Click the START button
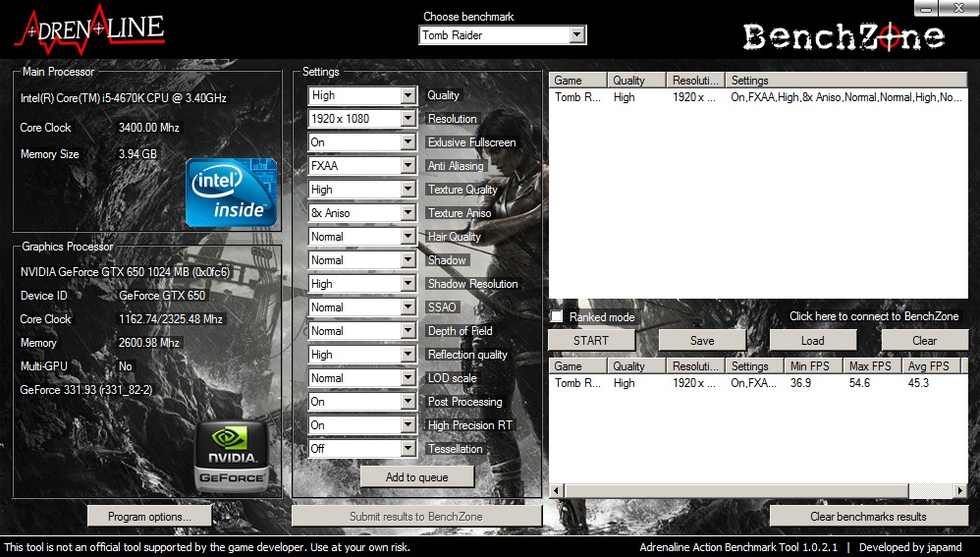This screenshot has width=980, height=557. (x=591, y=341)
